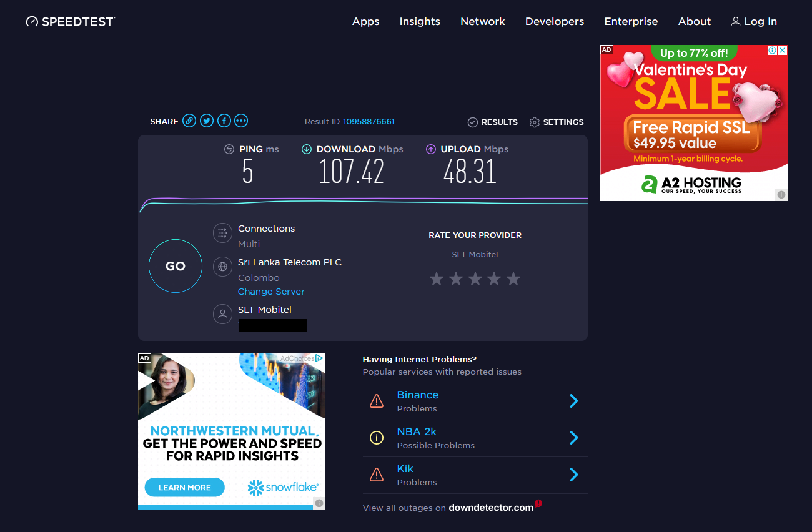
Task: Open downdetector.com link
Action: pyautogui.click(x=491, y=508)
